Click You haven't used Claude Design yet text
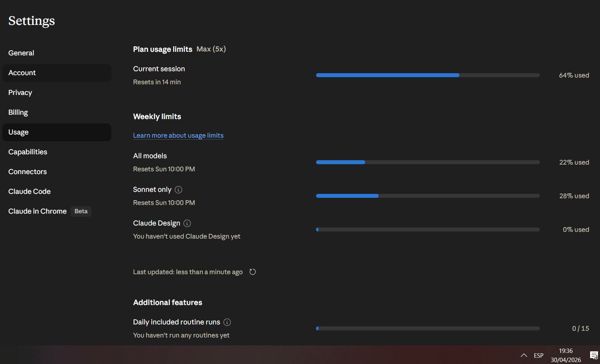The width and height of the screenshot is (600, 364). pyautogui.click(x=187, y=236)
